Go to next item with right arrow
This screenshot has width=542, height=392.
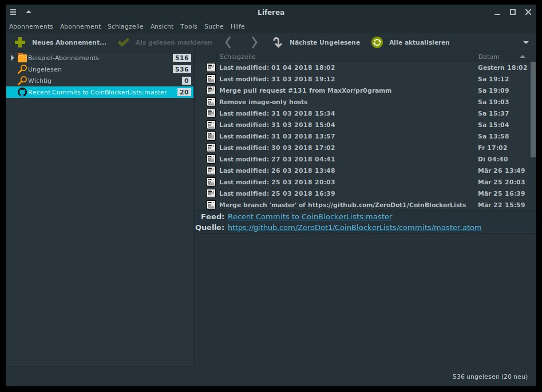point(255,42)
